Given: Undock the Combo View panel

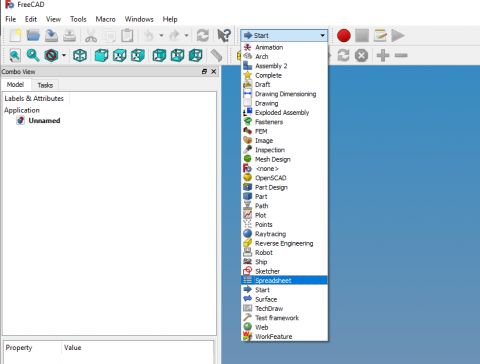Looking at the screenshot, I should (x=204, y=72).
